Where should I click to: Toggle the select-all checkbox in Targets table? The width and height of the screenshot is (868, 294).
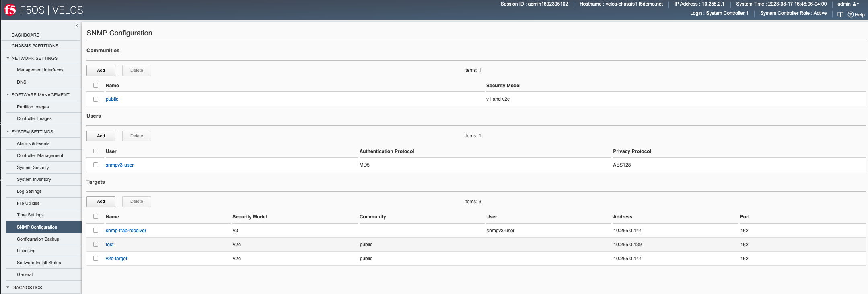coord(96,216)
